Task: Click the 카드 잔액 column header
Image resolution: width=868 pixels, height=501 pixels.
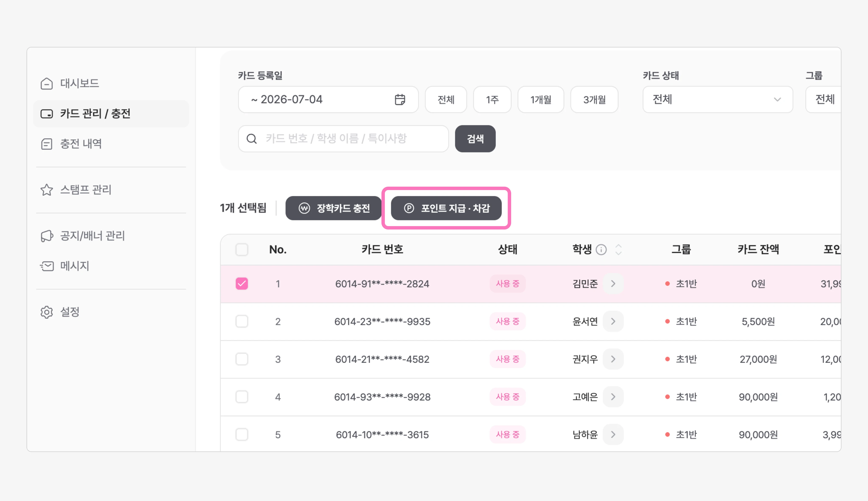Action: (758, 249)
